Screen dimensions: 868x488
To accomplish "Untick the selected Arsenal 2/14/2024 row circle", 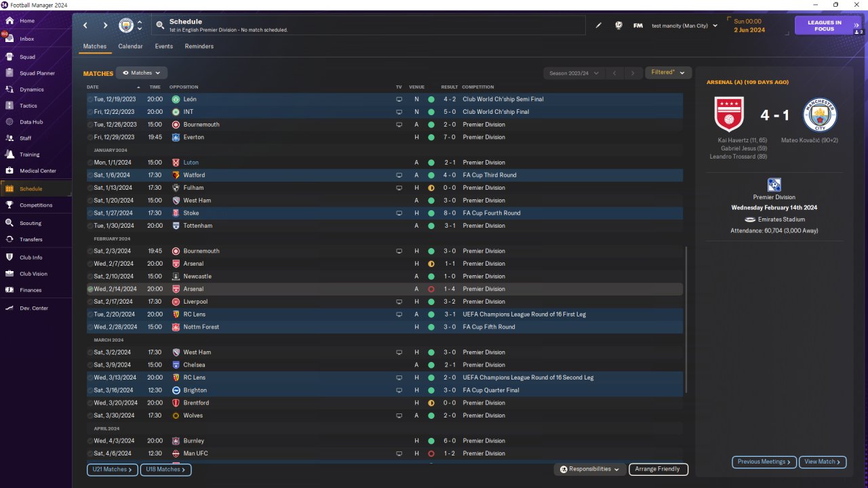I will click(90, 289).
